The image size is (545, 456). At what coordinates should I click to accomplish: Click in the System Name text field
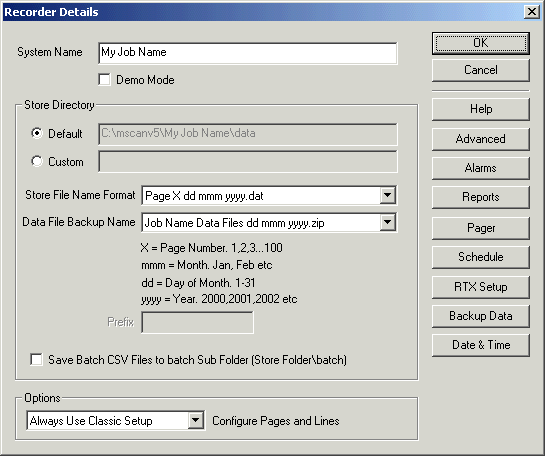[x=247, y=53]
